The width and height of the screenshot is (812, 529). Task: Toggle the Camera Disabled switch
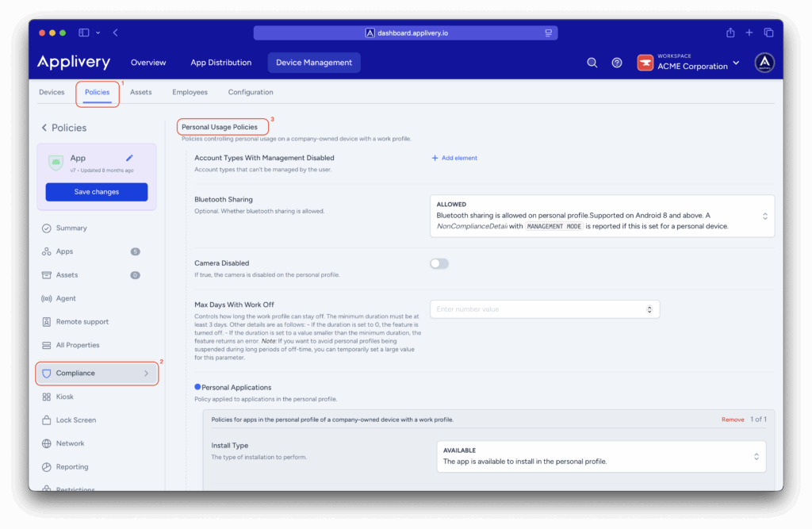point(439,263)
